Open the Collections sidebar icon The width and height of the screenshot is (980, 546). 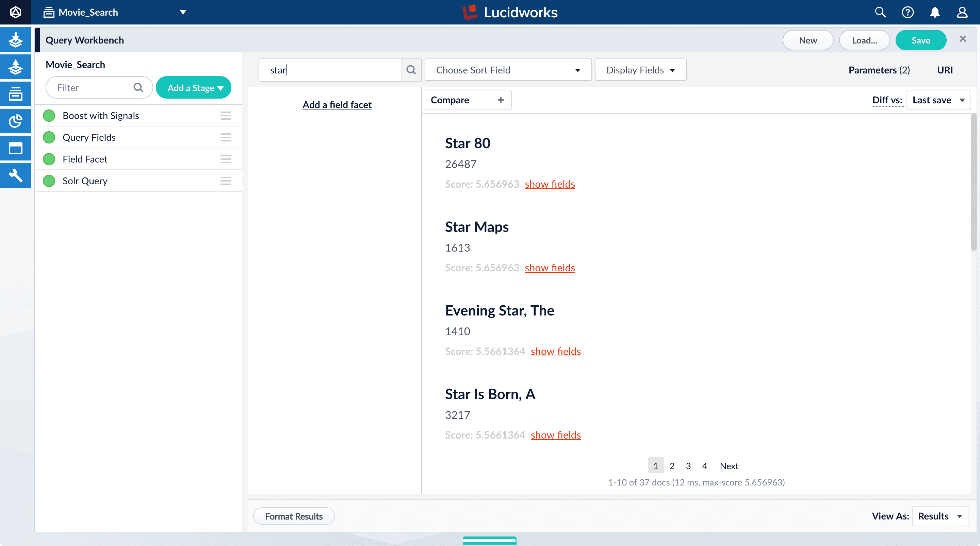[x=15, y=94]
